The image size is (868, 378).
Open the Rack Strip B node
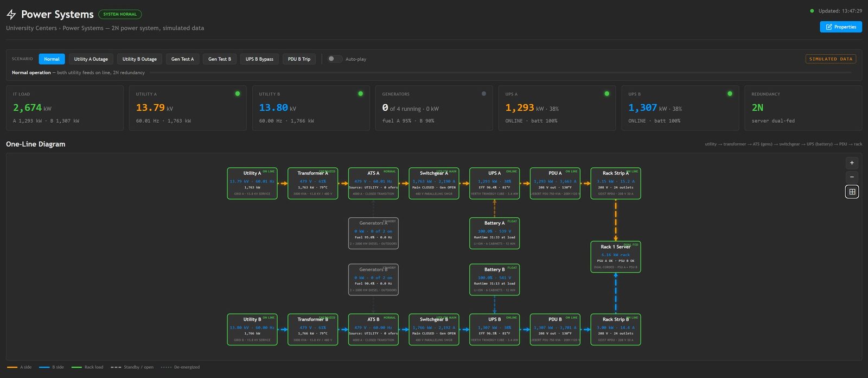616,329
